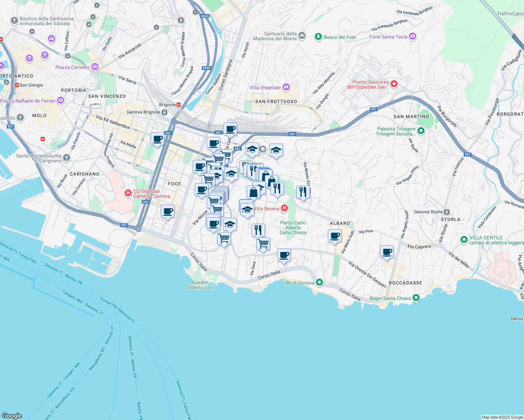Click Santuario della Madonna del Monte icon
524x420 pixels.
pyautogui.click(x=302, y=36)
